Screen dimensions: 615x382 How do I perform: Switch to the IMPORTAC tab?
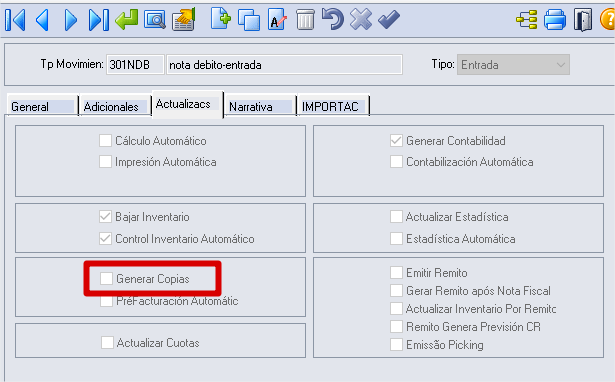333,106
